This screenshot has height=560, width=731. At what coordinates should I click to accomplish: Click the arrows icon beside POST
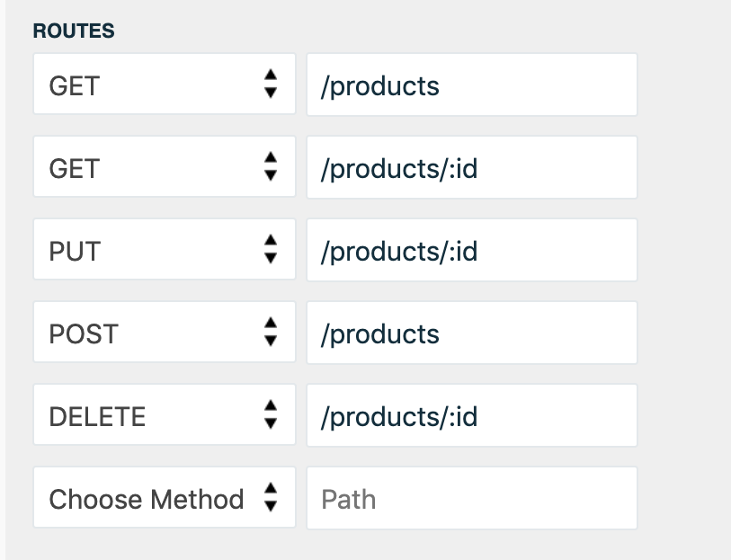pyautogui.click(x=270, y=333)
